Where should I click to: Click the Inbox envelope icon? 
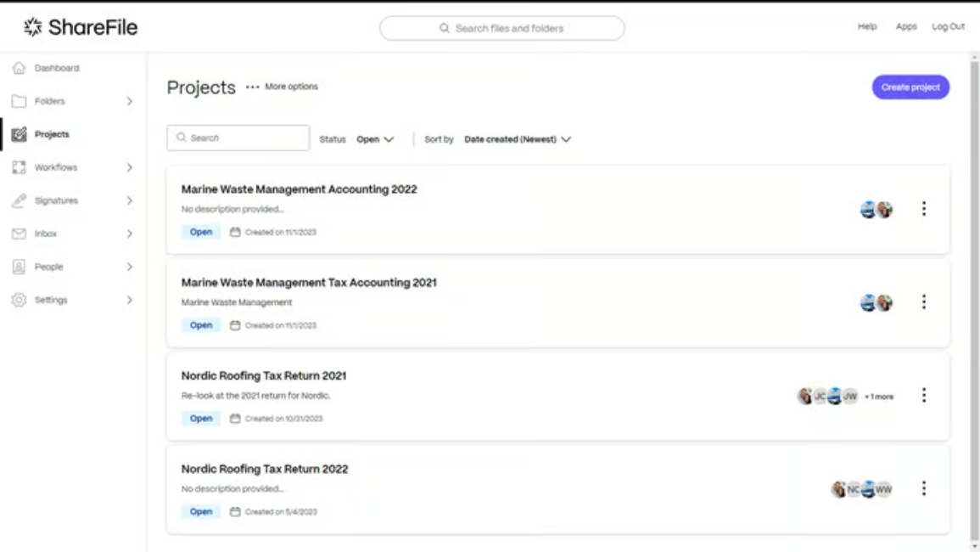19,234
